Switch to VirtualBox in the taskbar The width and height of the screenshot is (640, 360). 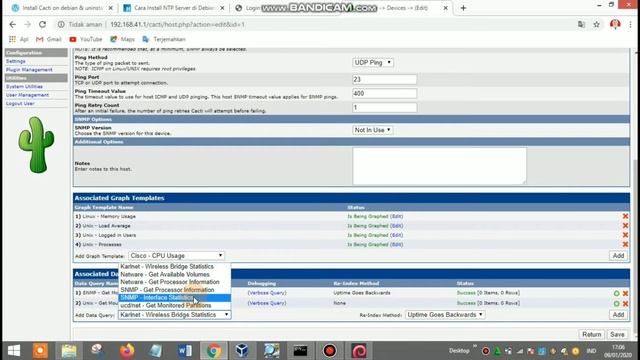tap(242, 351)
